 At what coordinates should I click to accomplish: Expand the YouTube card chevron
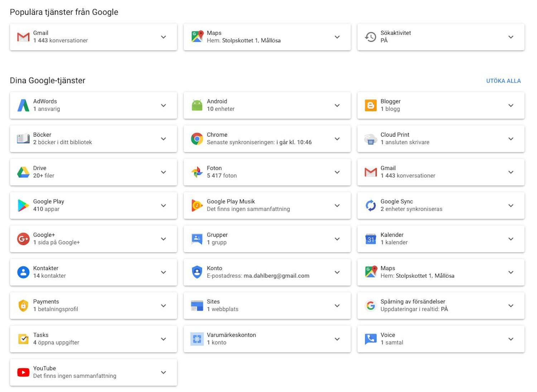click(x=164, y=372)
